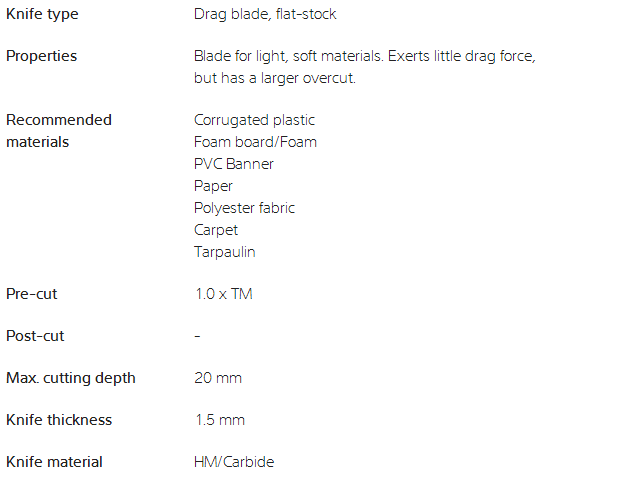The height and width of the screenshot is (478, 622).
Task: Click the Properties heading
Action: [x=42, y=56]
